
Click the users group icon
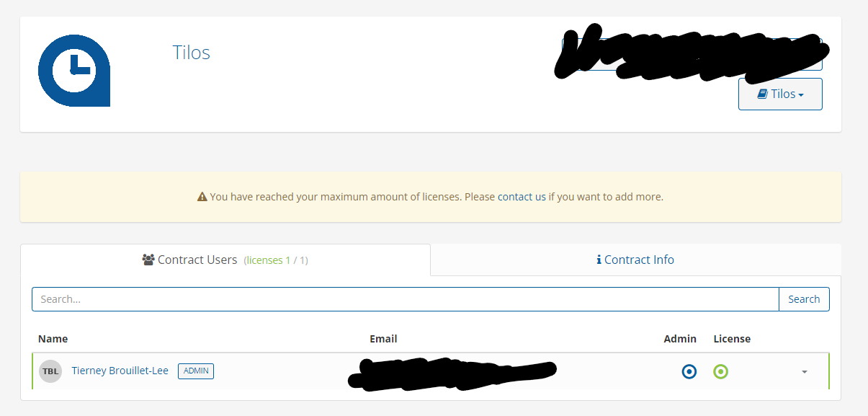pyautogui.click(x=149, y=260)
